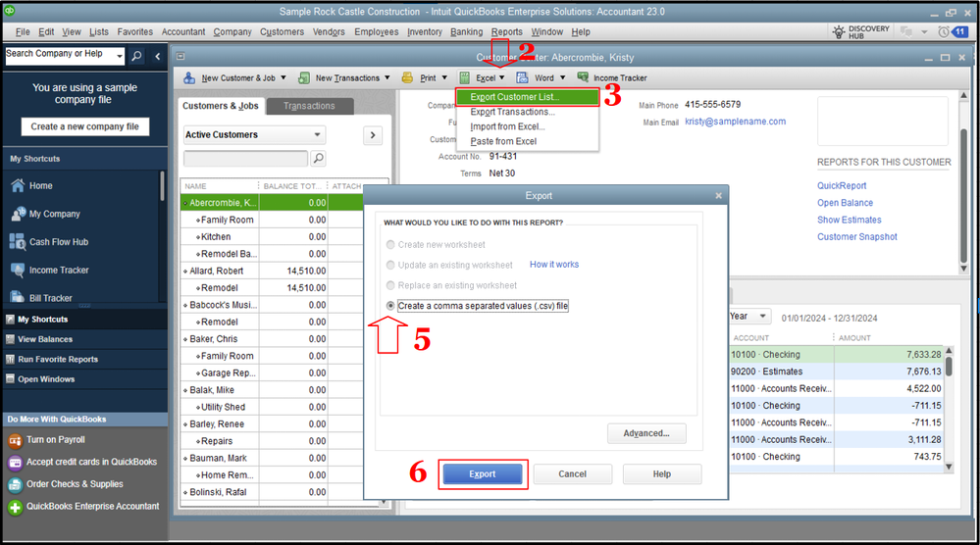Click the Word toolbar icon
This screenshot has height=545, width=980.
pyautogui.click(x=522, y=78)
